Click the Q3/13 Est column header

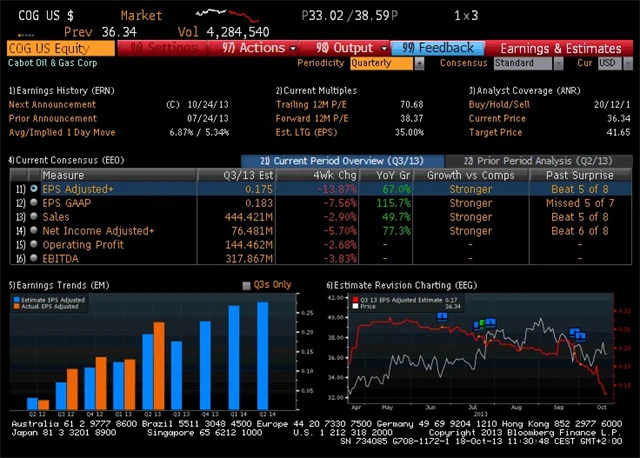tap(236, 175)
